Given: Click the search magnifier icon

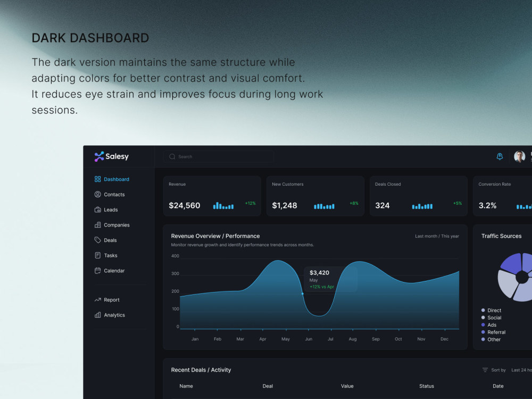Looking at the screenshot, I should [x=172, y=156].
